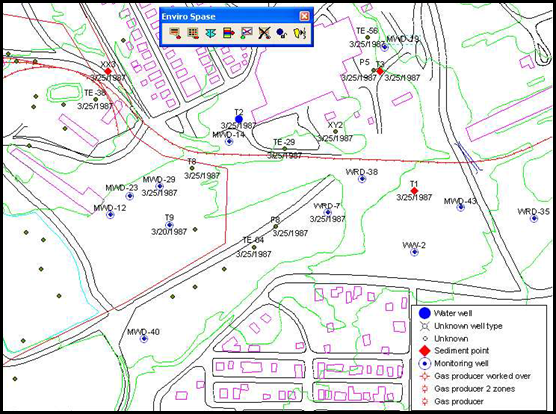
Task: Click the crossed map icon with green dot
Action: point(246,33)
